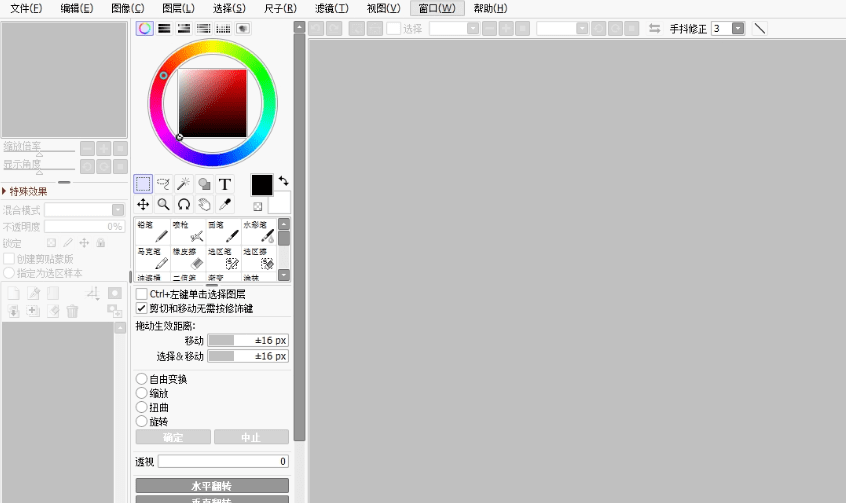Pick the eyedropper color picker tool
Screen dimensions: 846x503
pos(225,204)
